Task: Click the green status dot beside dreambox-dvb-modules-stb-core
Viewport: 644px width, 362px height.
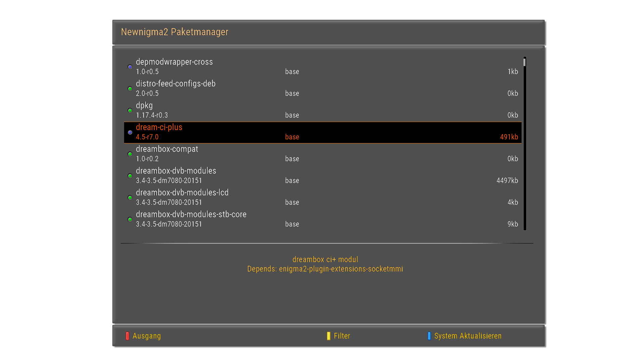Action: click(130, 220)
